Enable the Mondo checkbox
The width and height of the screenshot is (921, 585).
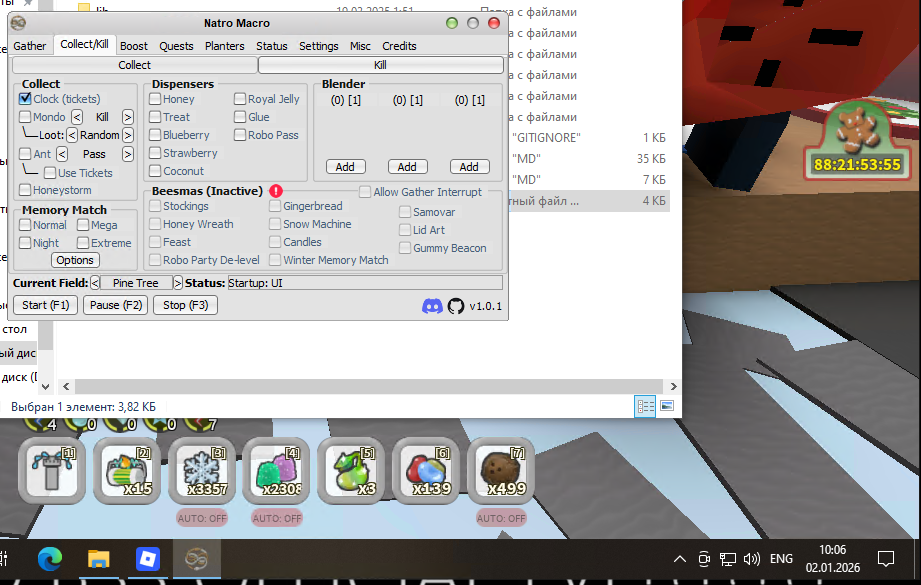pyautogui.click(x=25, y=117)
